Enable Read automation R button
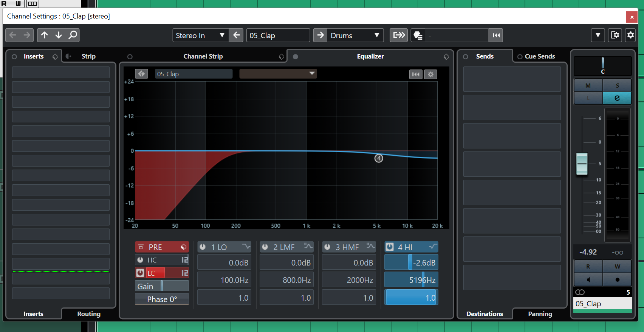Image resolution: width=644 pixels, height=332 pixels. coord(588,266)
